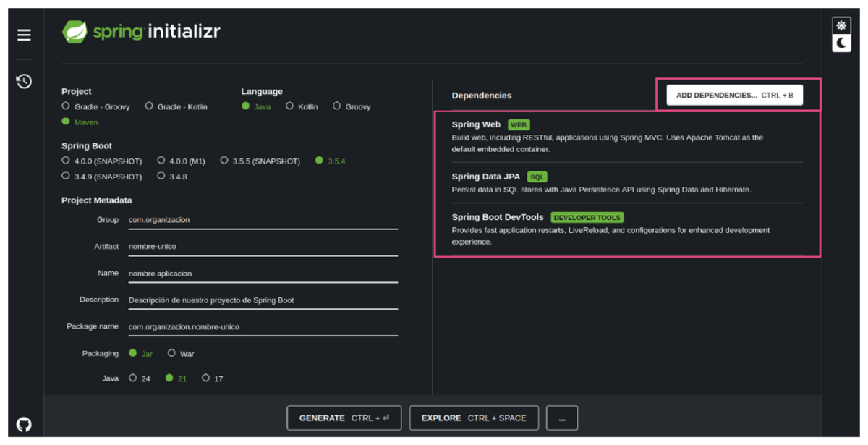Edit the Description text field
The height and width of the screenshot is (445, 868).
point(263,300)
